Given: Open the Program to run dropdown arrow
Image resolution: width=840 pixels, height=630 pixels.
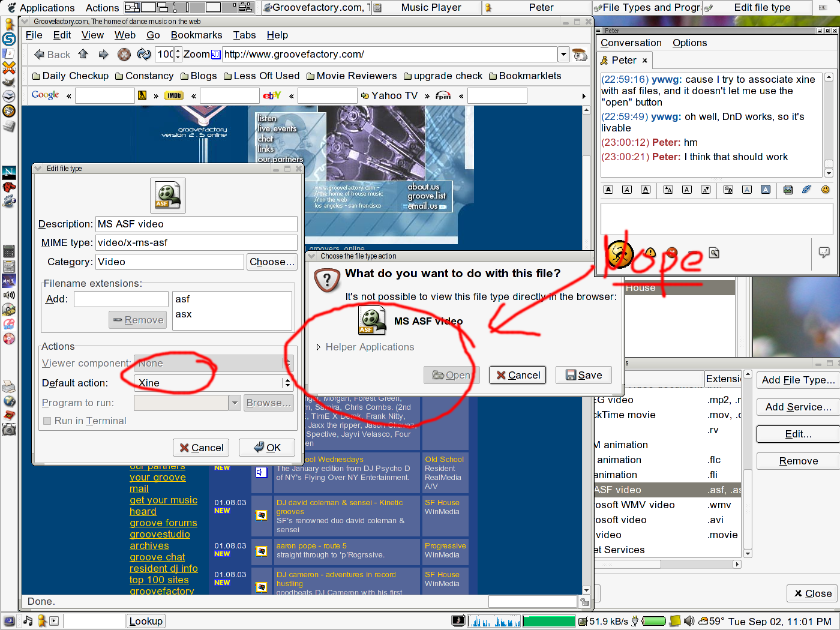Looking at the screenshot, I should coord(235,403).
